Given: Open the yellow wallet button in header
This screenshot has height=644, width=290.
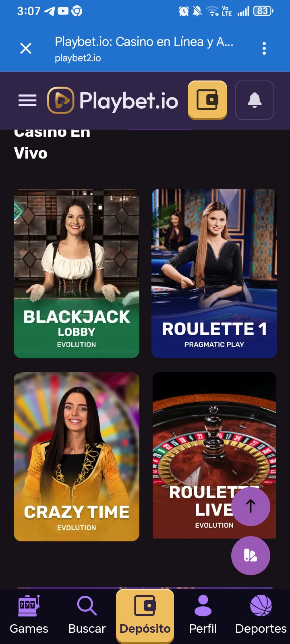Looking at the screenshot, I should (207, 100).
